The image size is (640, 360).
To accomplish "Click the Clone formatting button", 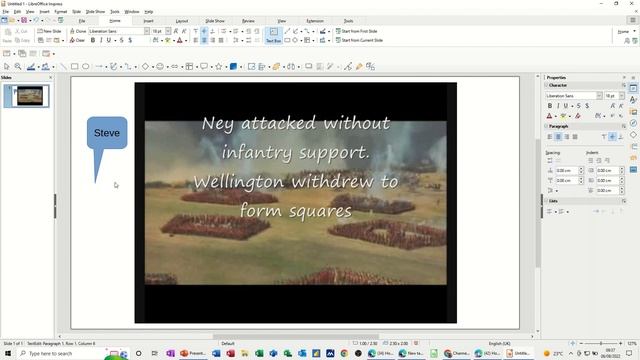I will pyautogui.click(x=78, y=31).
